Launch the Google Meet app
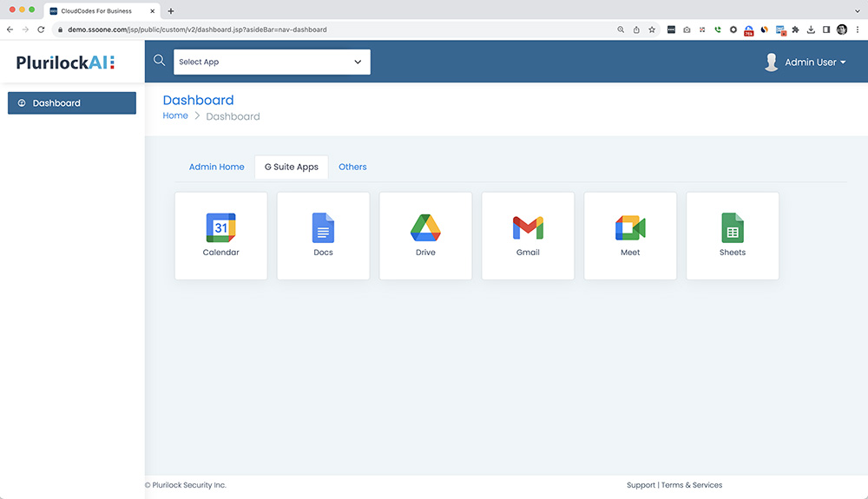868x499 pixels. click(630, 236)
